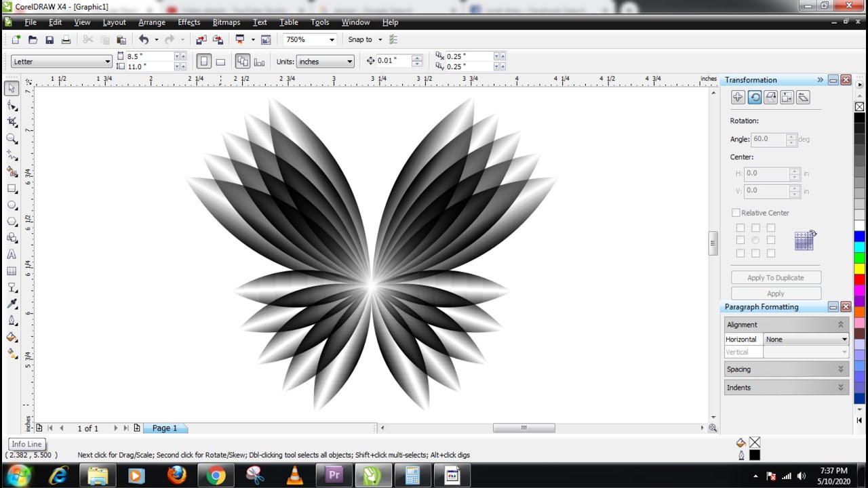Screen dimensions: 868x488
Task: Switch to Position transformation button
Action: [x=738, y=98]
